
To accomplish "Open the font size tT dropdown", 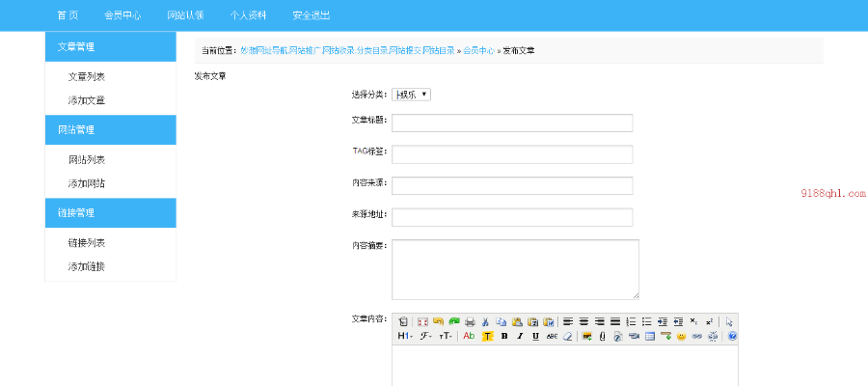I will coord(446,336).
